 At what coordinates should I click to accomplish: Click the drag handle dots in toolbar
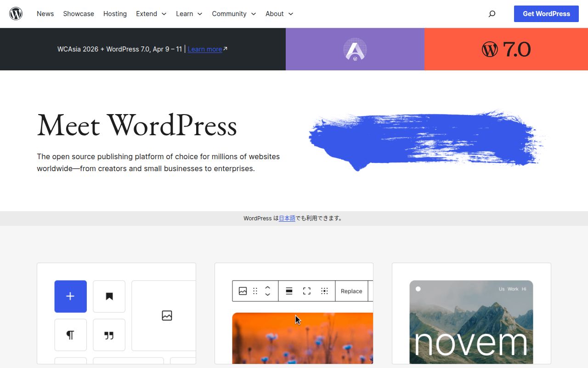coord(255,291)
